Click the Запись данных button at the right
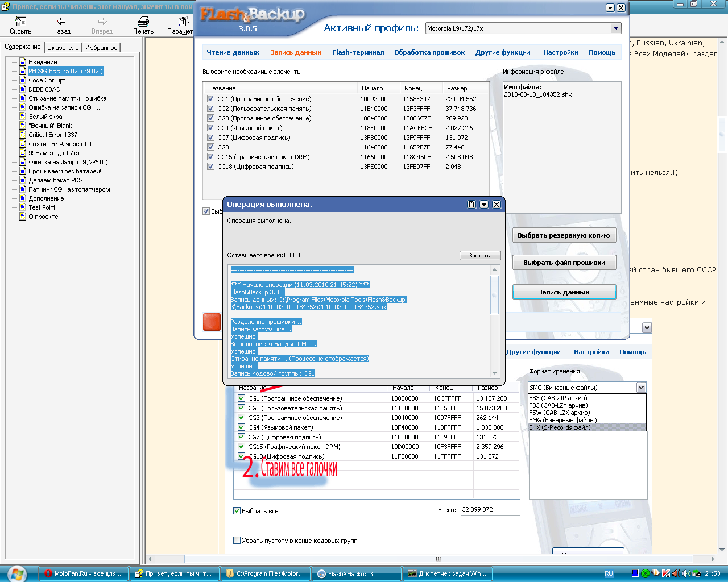The height and width of the screenshot is (582, 728). click(564, 292)
